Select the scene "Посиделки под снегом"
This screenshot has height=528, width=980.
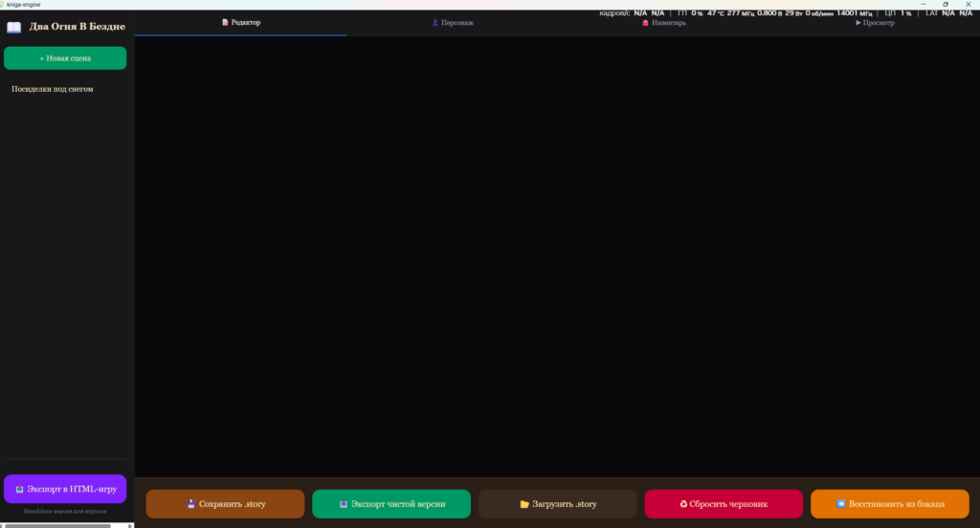tap(53, 89)
